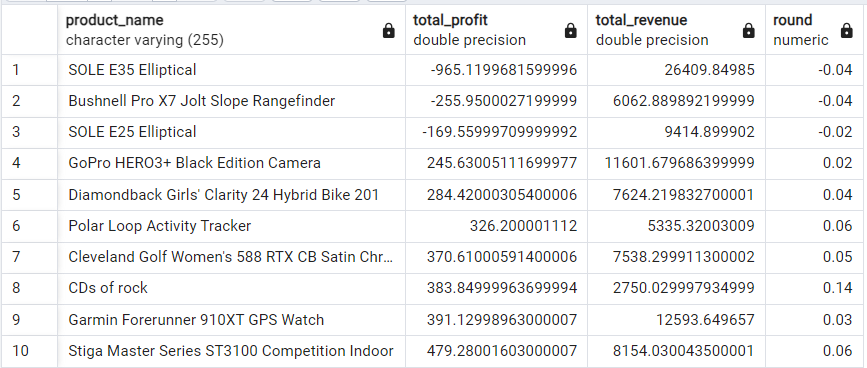Select the top-left corner select-all cell
The image size is (867, 368).
pos(29,30)
